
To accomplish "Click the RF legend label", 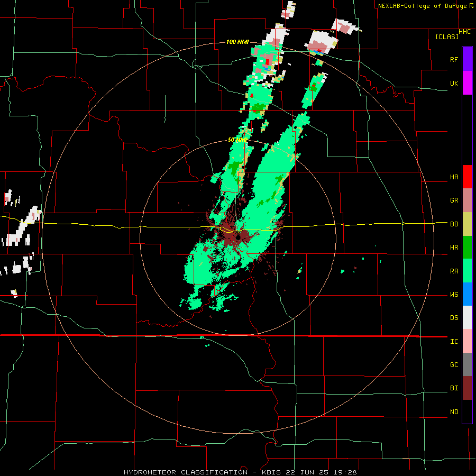I will point(454,59).
